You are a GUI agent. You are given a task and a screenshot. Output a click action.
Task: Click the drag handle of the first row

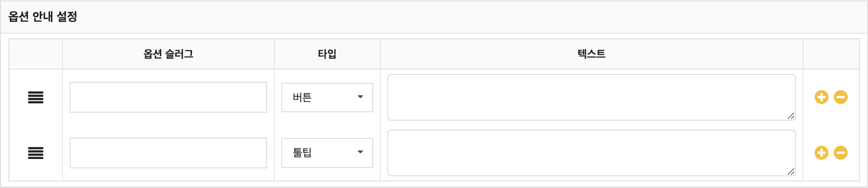click(36, 97)
